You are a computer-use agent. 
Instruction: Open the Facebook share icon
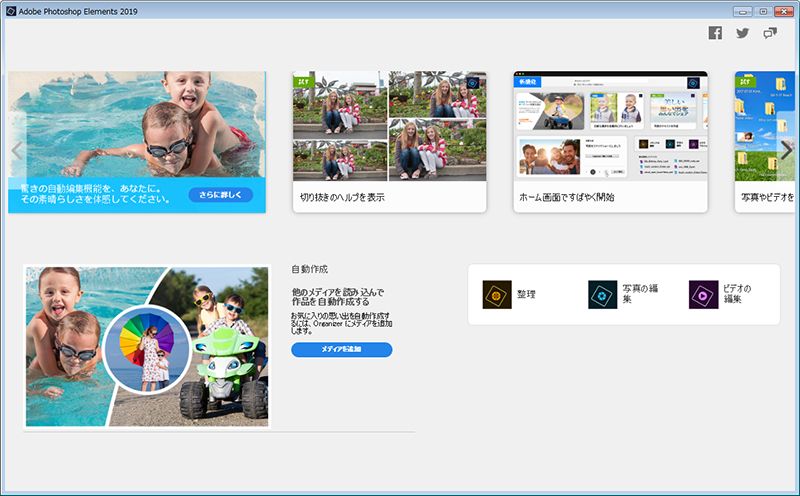(715, 33)
